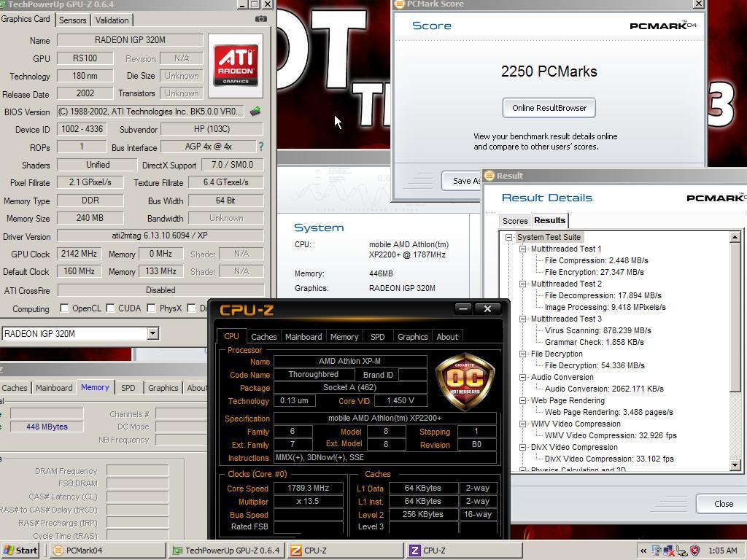The height and width of the screenshot is (560, 747).
Task: Open About tab in dark CPU-Z
Action: point(447,337)
